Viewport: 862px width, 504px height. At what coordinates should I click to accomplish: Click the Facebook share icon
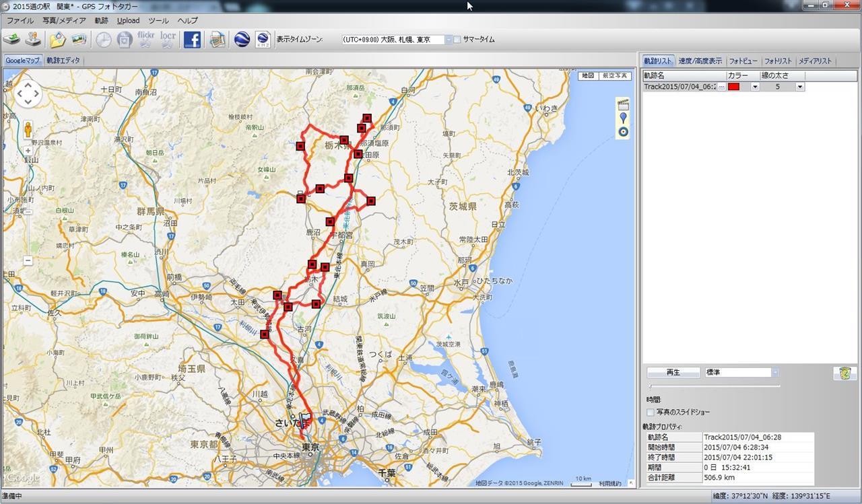tap(192, 40)
